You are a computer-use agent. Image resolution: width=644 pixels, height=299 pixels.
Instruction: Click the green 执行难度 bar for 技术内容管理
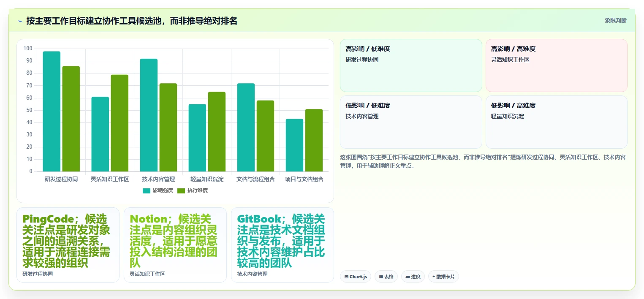coord(168,128)
